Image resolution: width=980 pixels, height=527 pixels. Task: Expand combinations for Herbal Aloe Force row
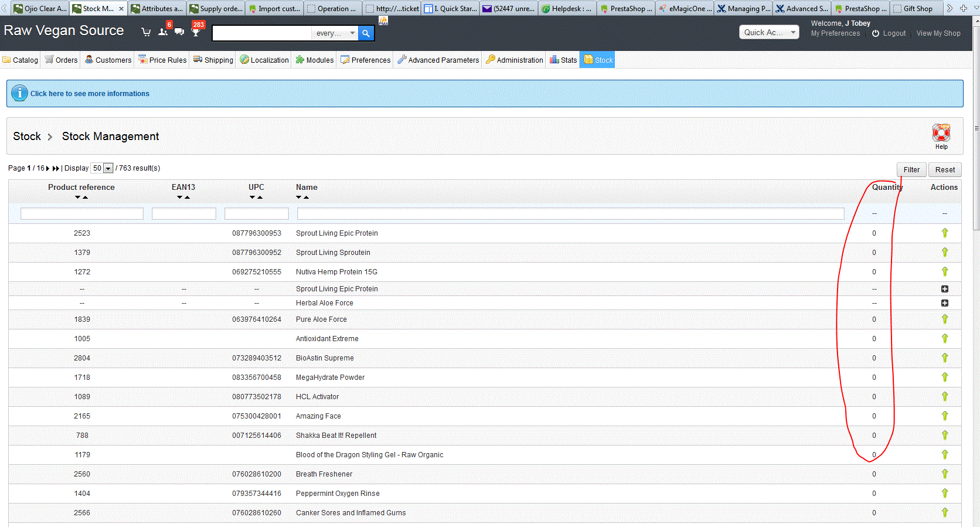[945, 303]
